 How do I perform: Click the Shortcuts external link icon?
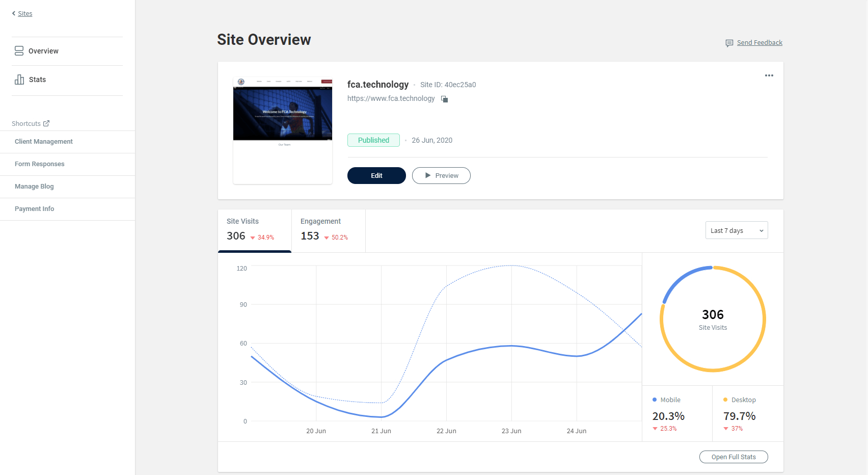[x=46, y=123]
